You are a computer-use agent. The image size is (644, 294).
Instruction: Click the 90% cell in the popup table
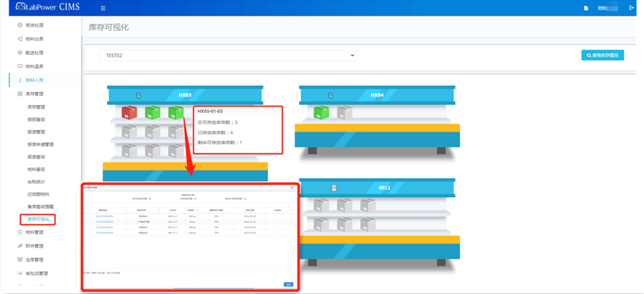coord(216,221)
